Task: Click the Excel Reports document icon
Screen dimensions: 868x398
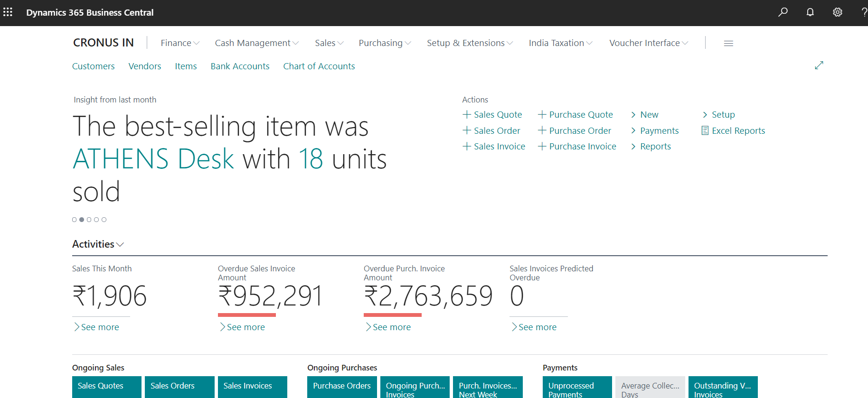Action: [x=705, y=130]
